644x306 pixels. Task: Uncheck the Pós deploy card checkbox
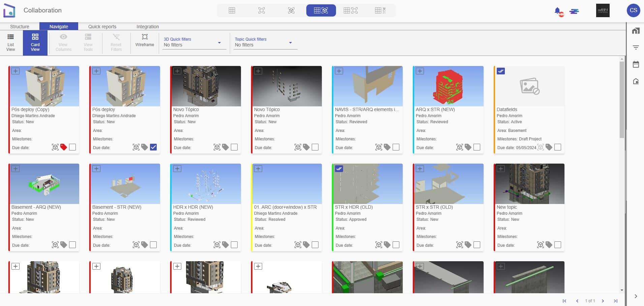click(153, 147)
